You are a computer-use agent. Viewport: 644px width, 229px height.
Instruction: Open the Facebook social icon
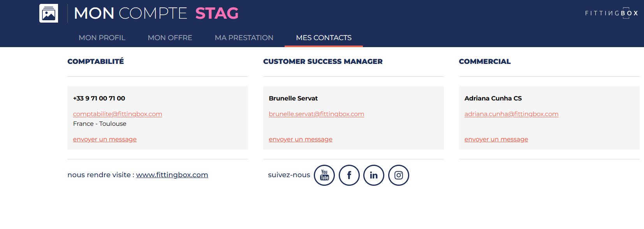tap(349, 175)
